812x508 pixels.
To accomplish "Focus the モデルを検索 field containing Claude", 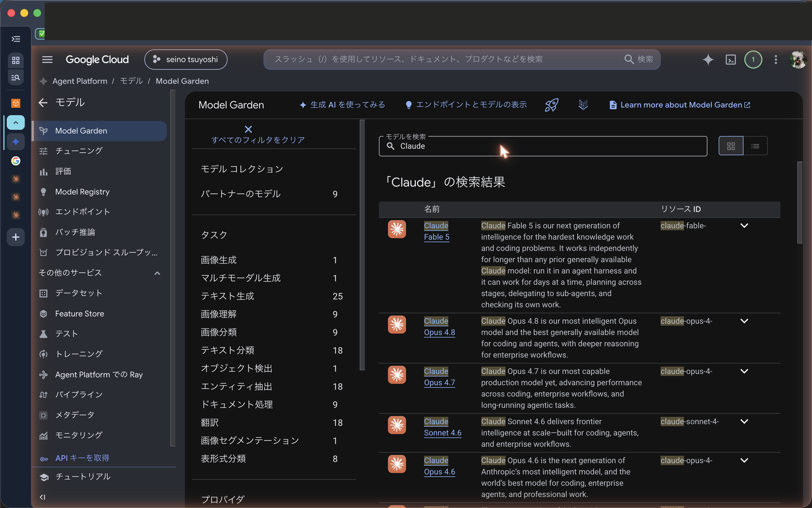I will tap(543, 146).
